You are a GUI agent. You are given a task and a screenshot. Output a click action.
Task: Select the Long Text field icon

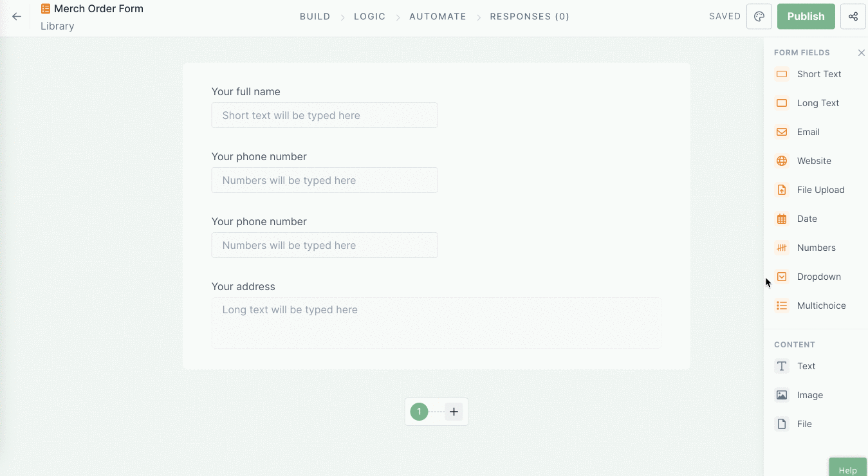[781, 103]
